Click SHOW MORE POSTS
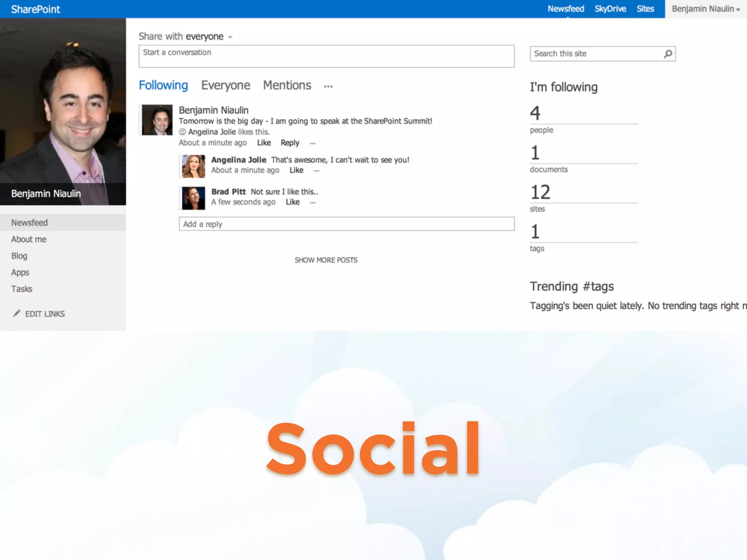Viewport: 747px width, 560px height. click(x=326, y=260)
